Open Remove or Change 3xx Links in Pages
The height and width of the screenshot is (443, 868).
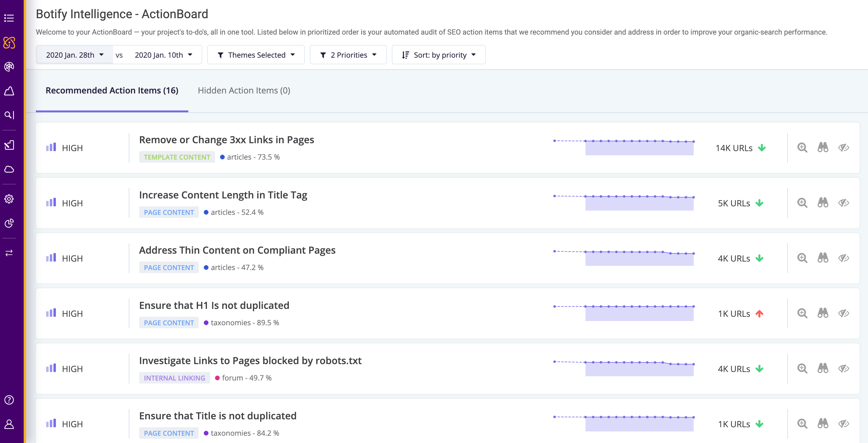pos(227,140)
